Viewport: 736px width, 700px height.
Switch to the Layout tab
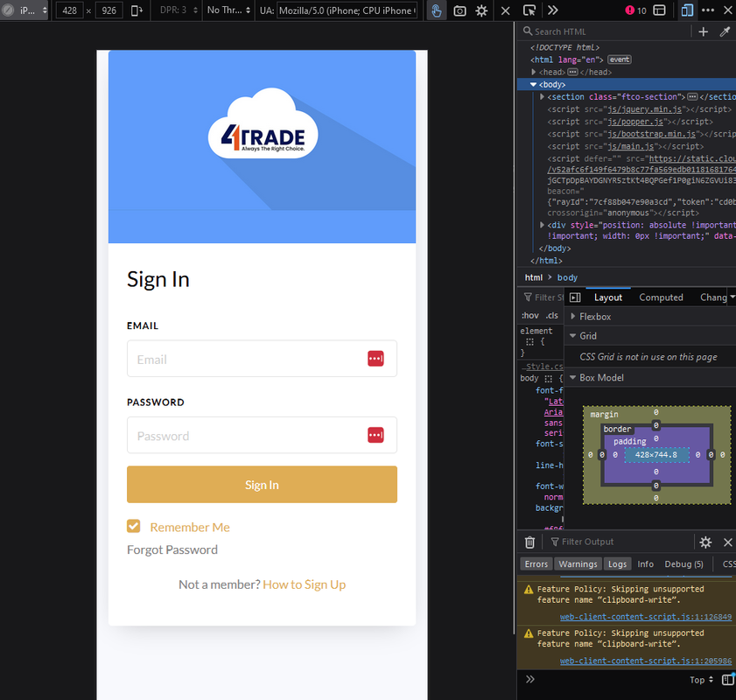click(x=608, y=297)
